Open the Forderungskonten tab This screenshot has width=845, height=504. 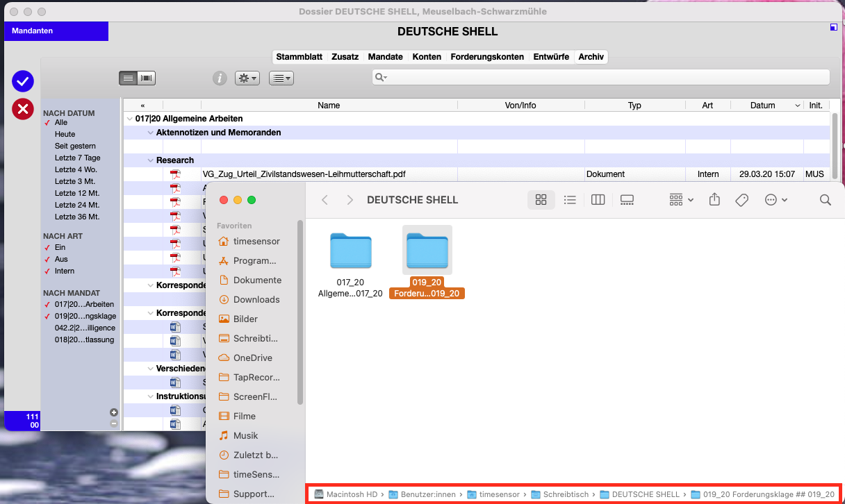487,57
